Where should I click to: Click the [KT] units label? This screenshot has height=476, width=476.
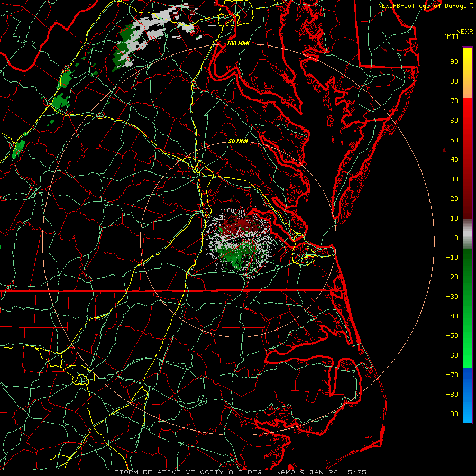(451, 36)
